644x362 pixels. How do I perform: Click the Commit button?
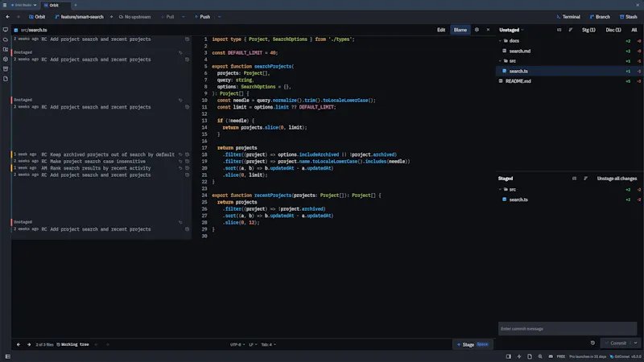point(615,343)
